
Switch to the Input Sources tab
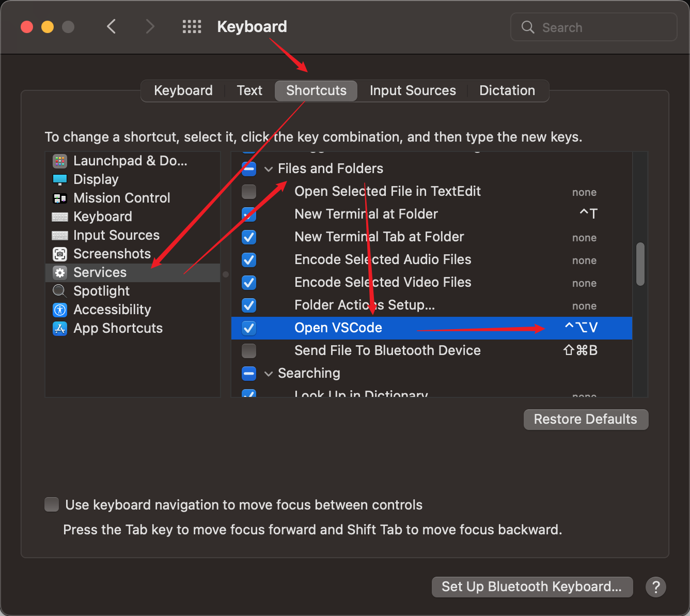click(413, 90)
